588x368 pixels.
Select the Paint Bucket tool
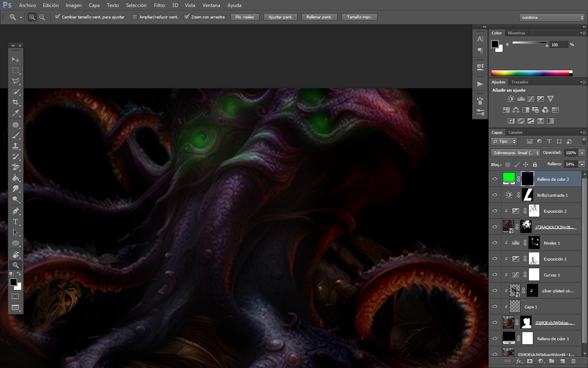click(x=16, y=178)
